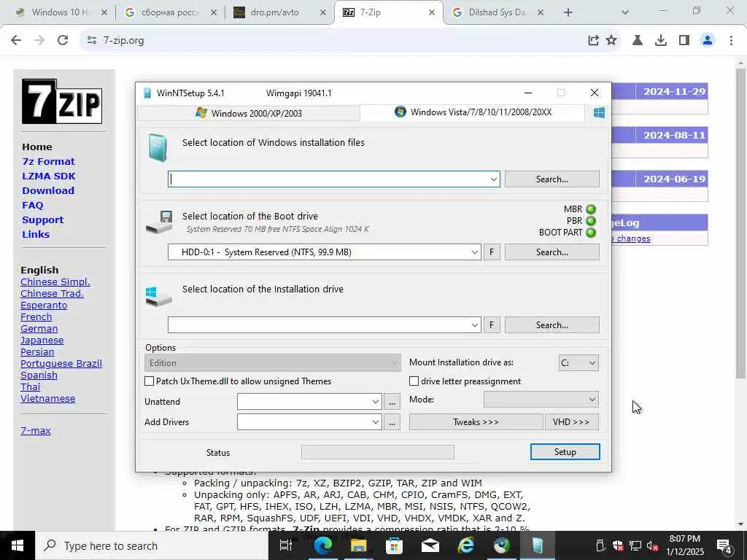
Task: Click the muted volume tray icon
Action: coord(653,545)
